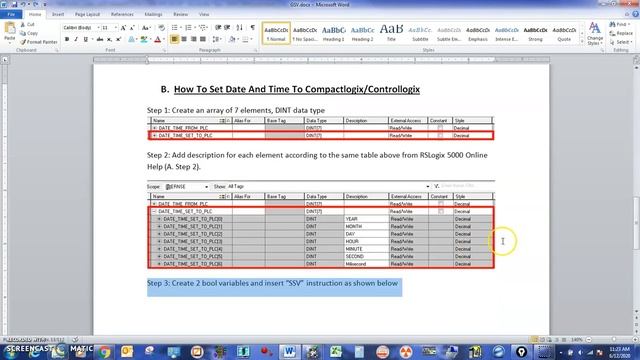The width and height of the screenshot is (640, 360).
Task: Justify the text
Action: (203, 39)
